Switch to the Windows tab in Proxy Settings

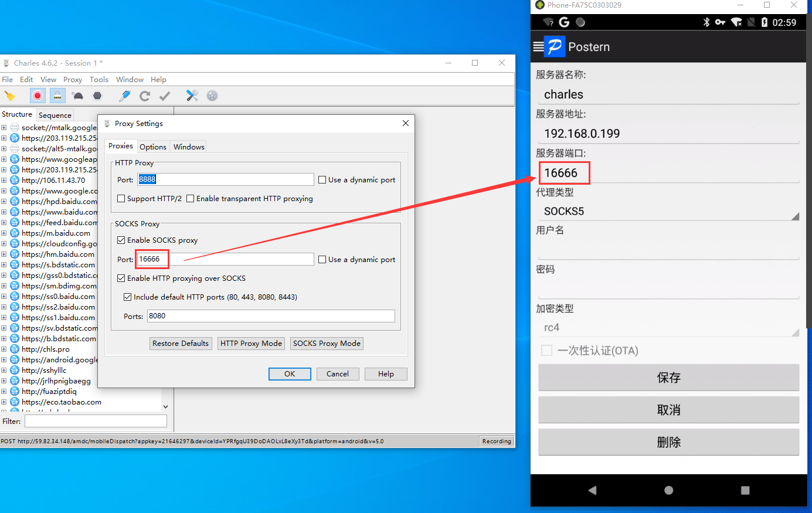pos(189,147)
